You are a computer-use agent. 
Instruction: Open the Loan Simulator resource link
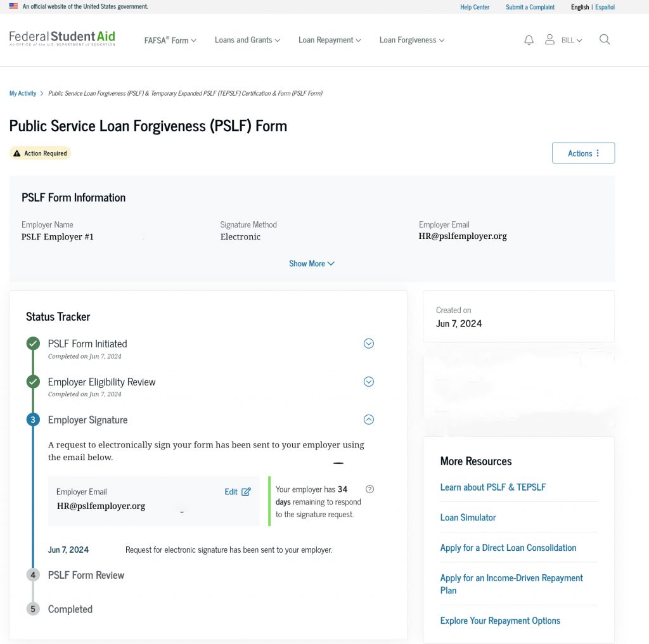pyautogui.click(x=468, y=517)
